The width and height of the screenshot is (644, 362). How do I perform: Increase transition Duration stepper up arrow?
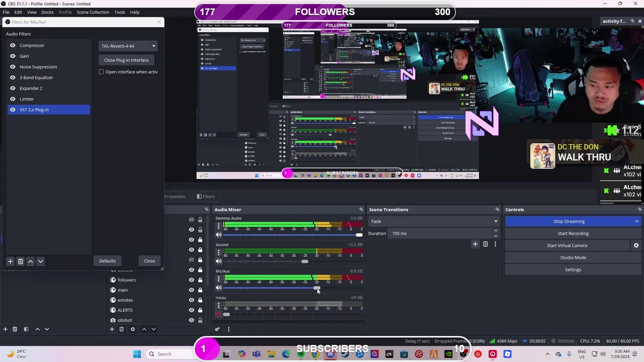click(x=496, y=231)
